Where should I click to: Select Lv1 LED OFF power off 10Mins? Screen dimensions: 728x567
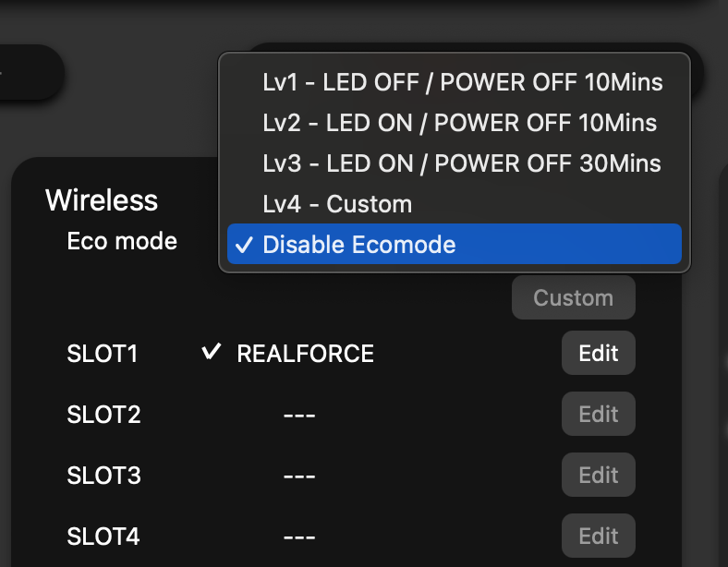tap(462, 82)
